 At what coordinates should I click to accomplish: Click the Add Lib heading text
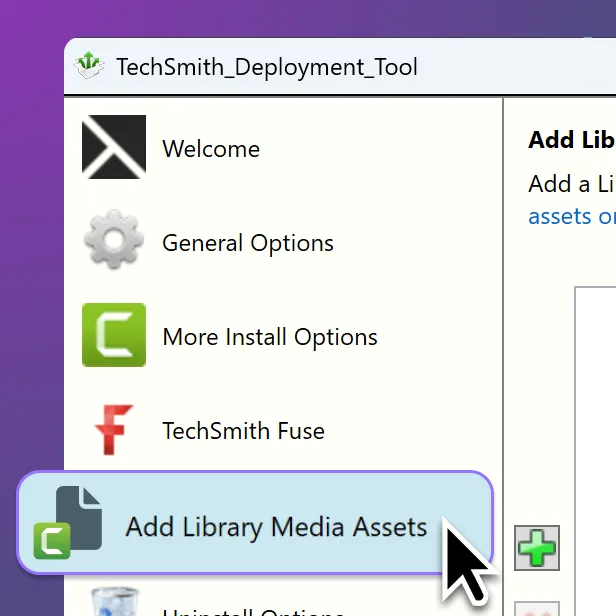tap(572, 140)
